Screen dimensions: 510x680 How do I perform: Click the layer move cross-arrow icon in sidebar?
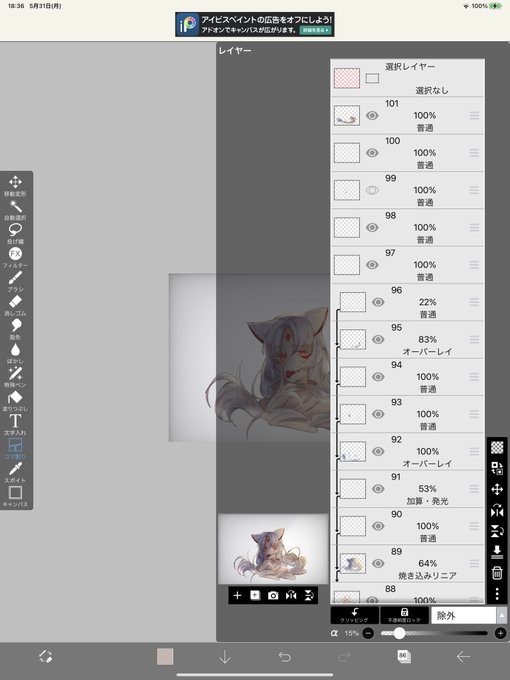[x=497, y=490]
